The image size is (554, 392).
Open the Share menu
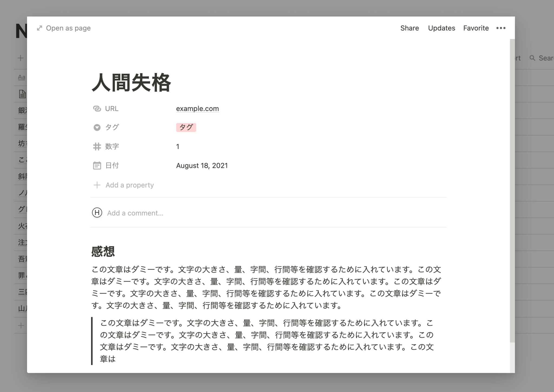tap(410, 28)
